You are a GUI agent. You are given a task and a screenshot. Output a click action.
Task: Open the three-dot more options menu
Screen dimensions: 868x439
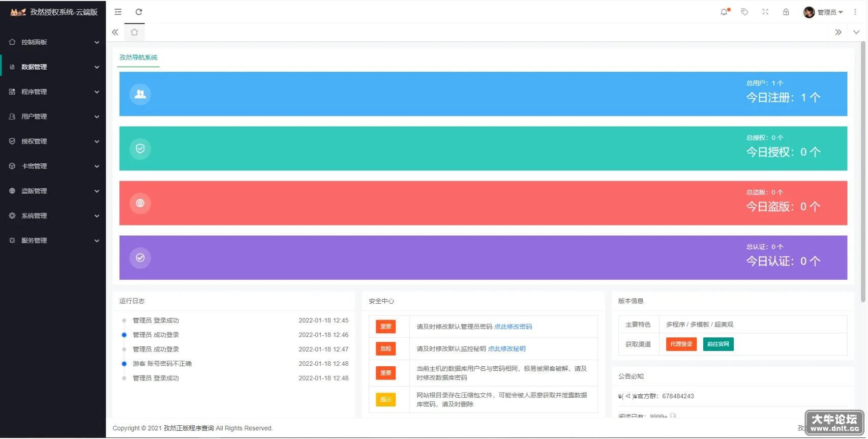(x=856, y=12)
